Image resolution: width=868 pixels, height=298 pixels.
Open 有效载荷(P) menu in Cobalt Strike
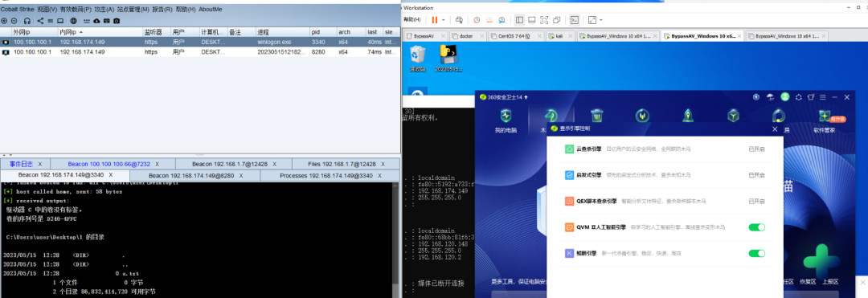(76, 9)
